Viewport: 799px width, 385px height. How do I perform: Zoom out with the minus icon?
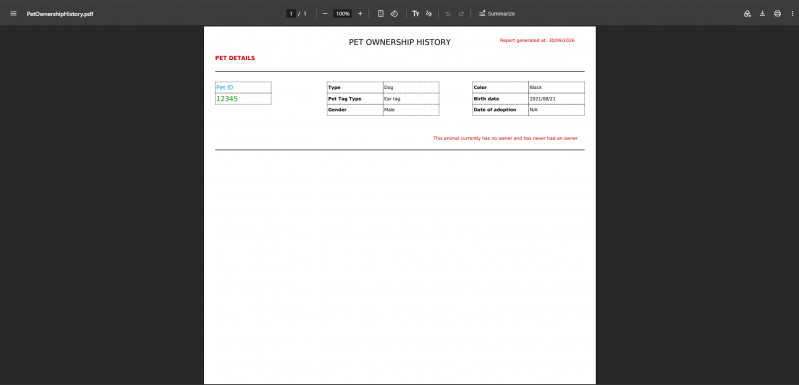(325, 14)
